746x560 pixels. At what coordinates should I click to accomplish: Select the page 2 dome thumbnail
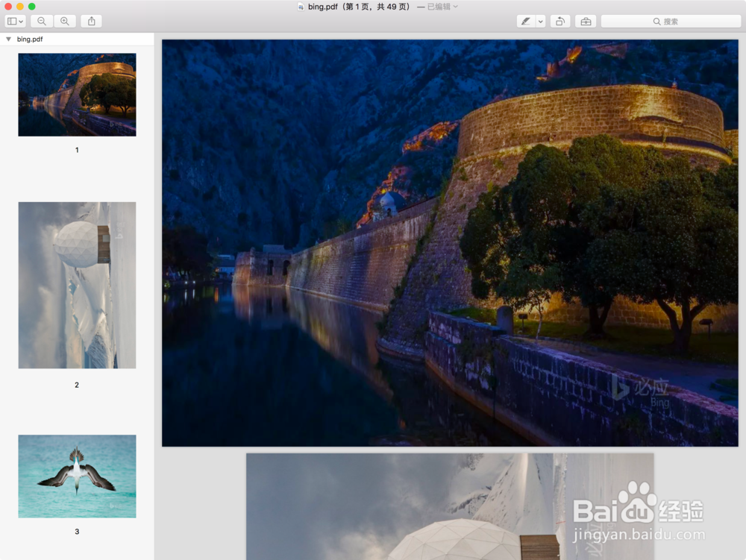(x=77, y=286)
